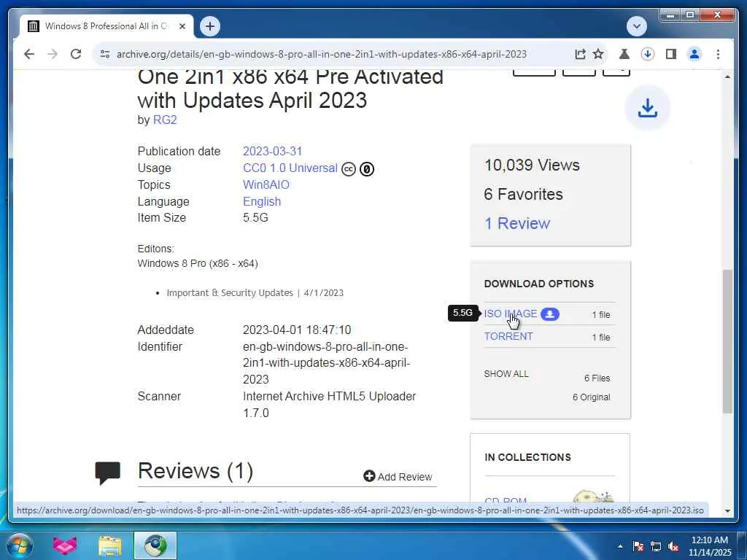Click the Addeddate 2023-04-01 18:47:10 value
The height and width of the screenshot is (560, 747).
click(297, 330)
